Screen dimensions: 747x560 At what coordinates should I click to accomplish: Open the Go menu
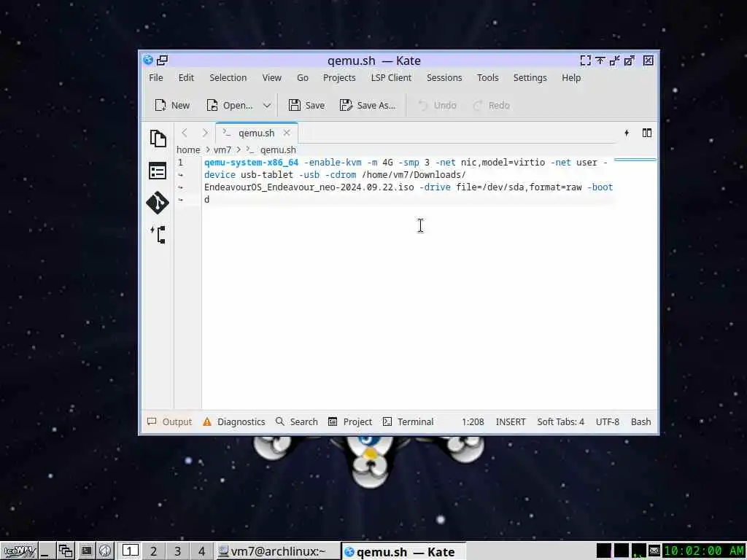pyautogui.click(x=303, y=77)
